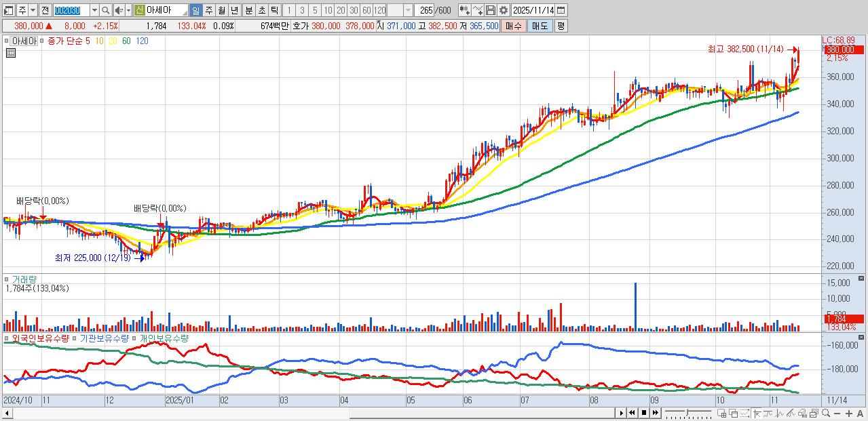Select the 30 interval button
This screenshot has width=868, height=421.
[353, 10]
